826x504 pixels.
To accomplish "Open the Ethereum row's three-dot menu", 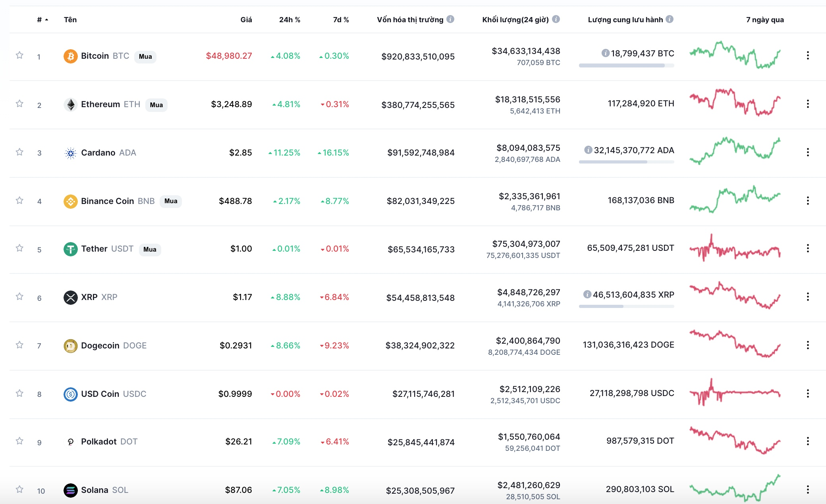I will [808, 104].
